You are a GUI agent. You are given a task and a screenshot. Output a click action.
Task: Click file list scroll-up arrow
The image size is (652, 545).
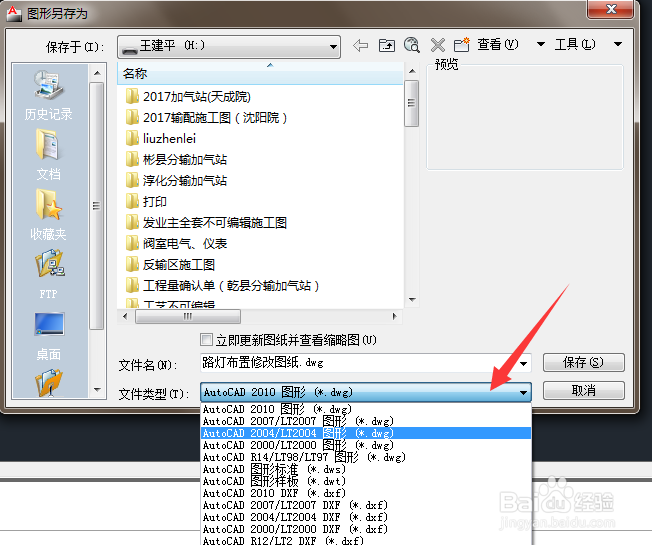(412, 72)
